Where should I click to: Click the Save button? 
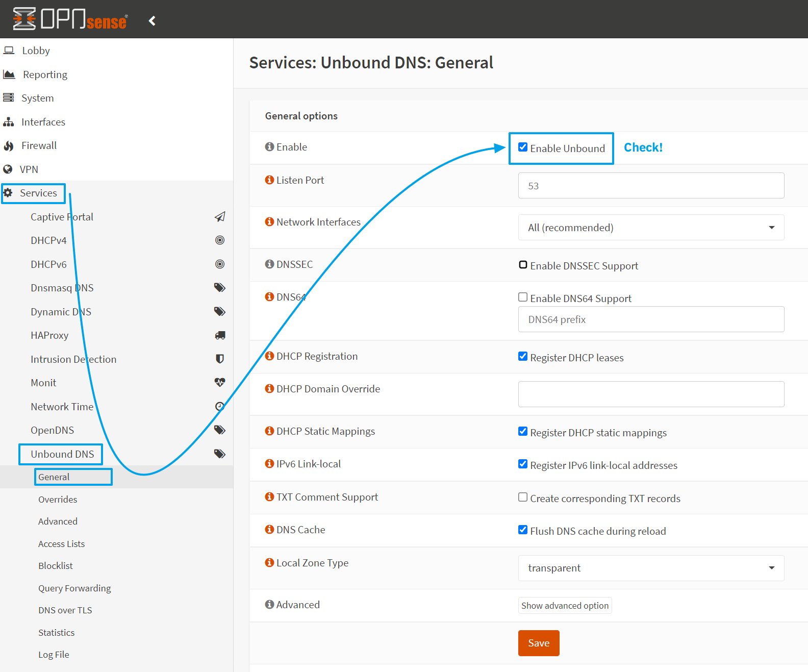click(539, 643)
